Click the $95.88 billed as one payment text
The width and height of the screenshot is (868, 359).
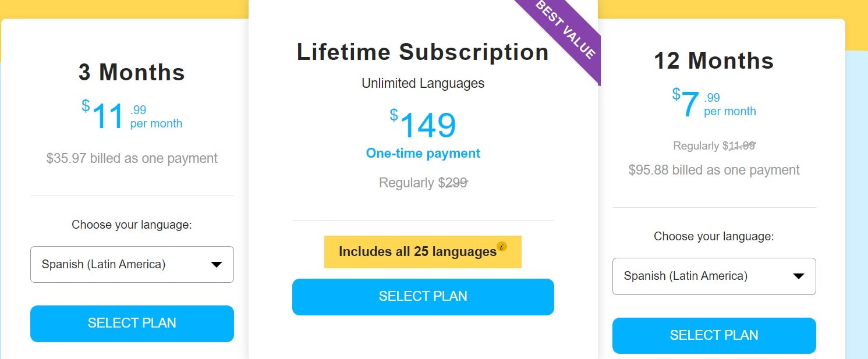click(714, 170)
